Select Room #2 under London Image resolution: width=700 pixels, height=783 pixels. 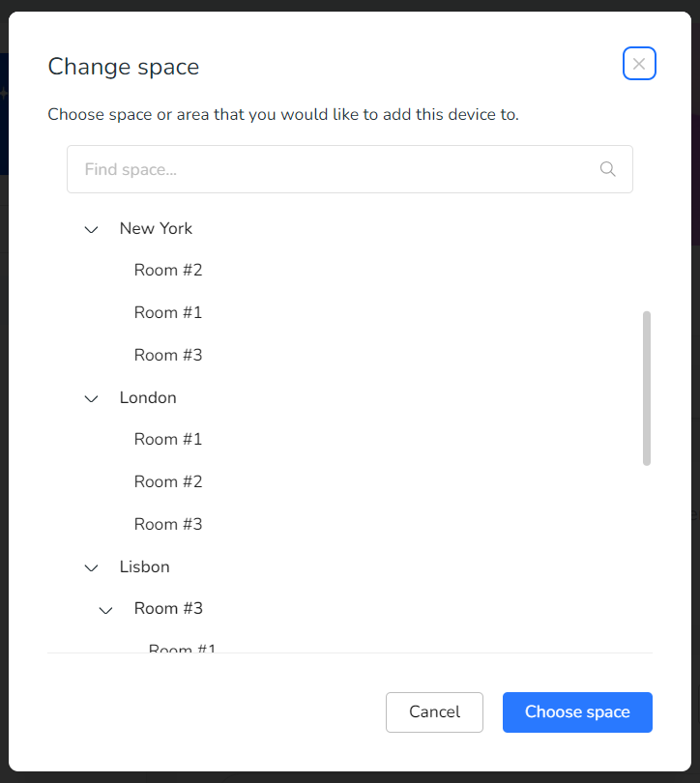coord(168,482)
